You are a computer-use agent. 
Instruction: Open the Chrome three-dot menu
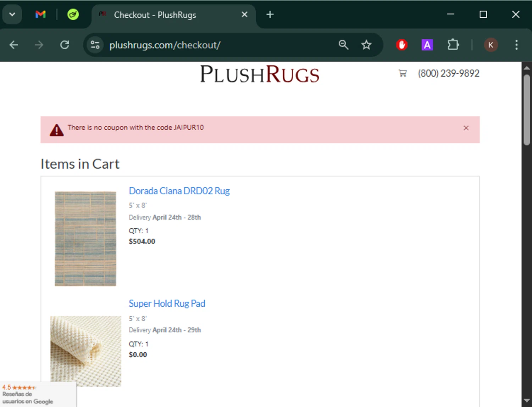pyautogui.click(x=516, y=45)
